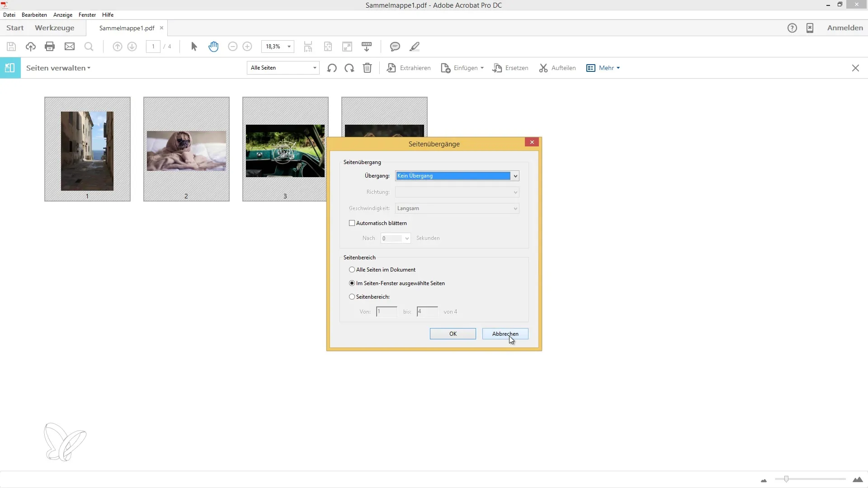
Task: Click the large mountains enlarge thumbnails icon
Action: [x=858, y=479]
